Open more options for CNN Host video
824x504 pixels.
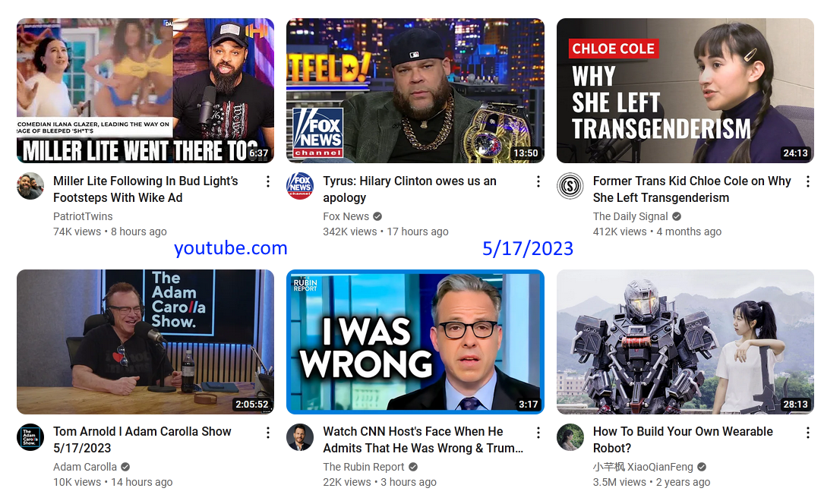tap(538, 433)
